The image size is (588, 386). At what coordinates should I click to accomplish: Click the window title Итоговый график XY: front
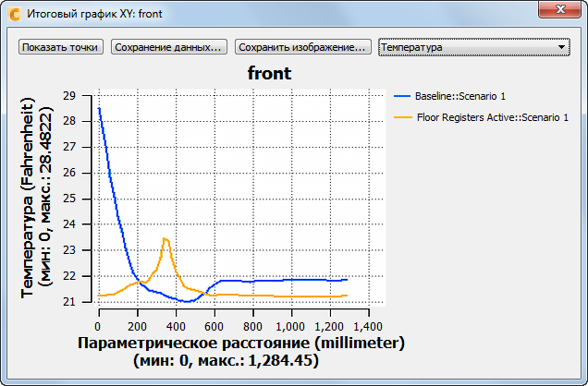click(x=94, y=14)
